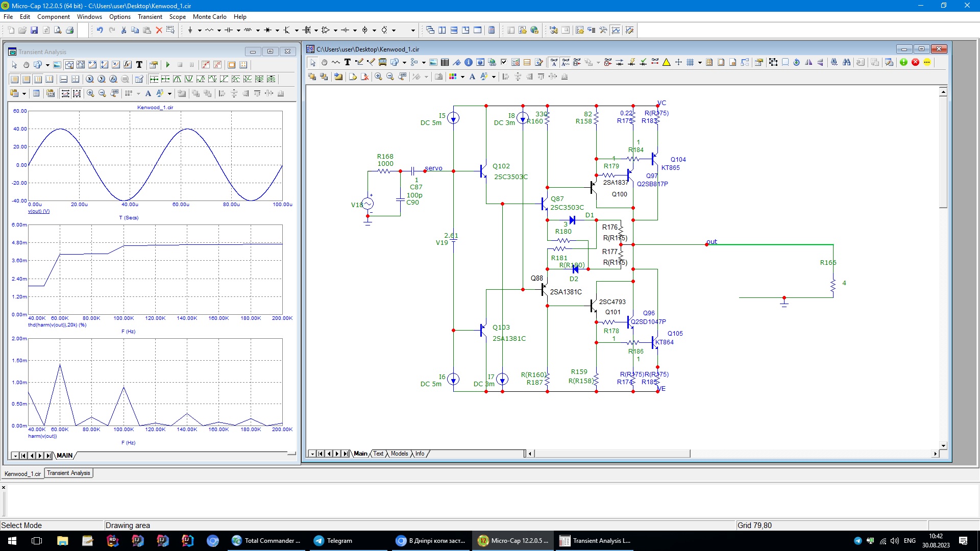The width and height of the screenshot is (980, 551).
Task: Click the schematic horizontal scrollbar thumb
Action: 612,454
